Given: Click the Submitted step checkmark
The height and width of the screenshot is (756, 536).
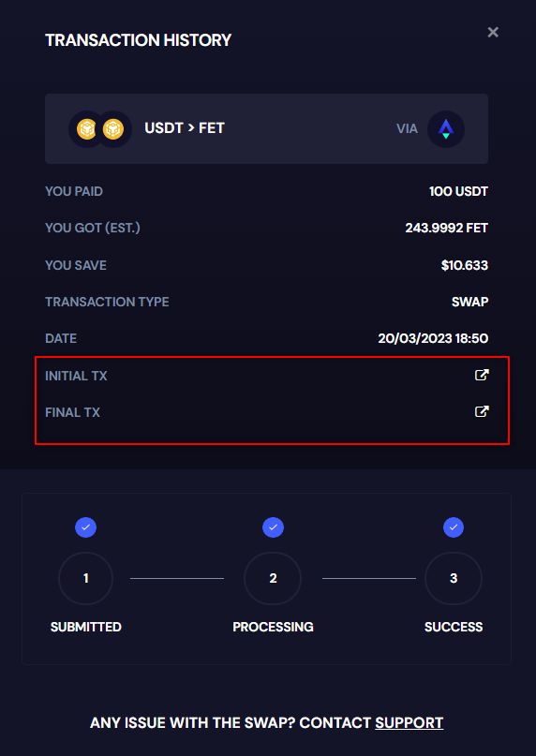Looking at the screenshot, I should point(86,527).
